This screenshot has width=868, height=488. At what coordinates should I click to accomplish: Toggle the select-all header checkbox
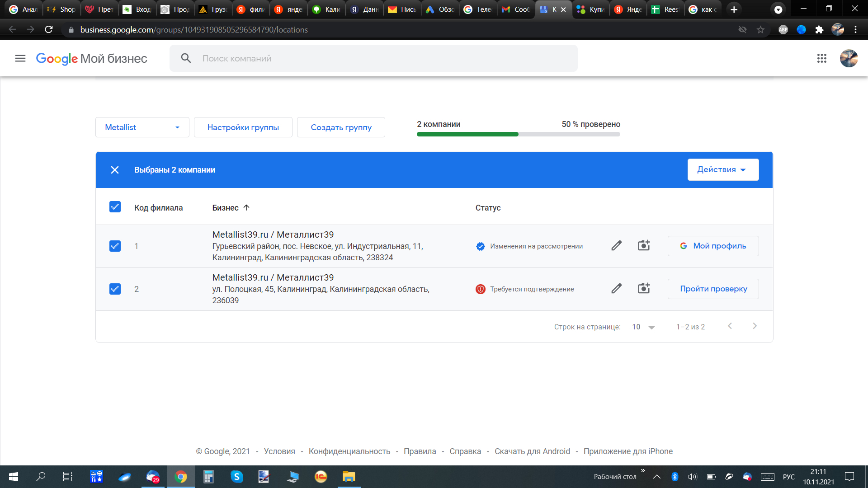(x=115, y=207)
